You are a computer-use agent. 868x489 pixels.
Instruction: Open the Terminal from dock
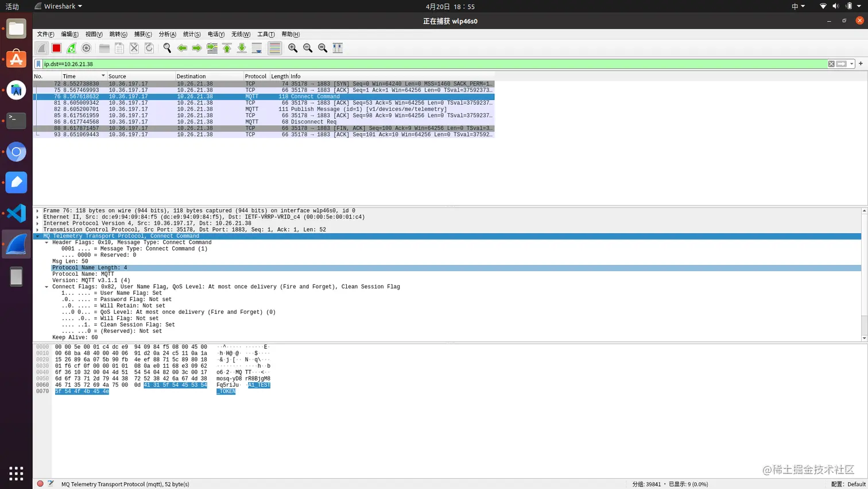coord(16,121)
